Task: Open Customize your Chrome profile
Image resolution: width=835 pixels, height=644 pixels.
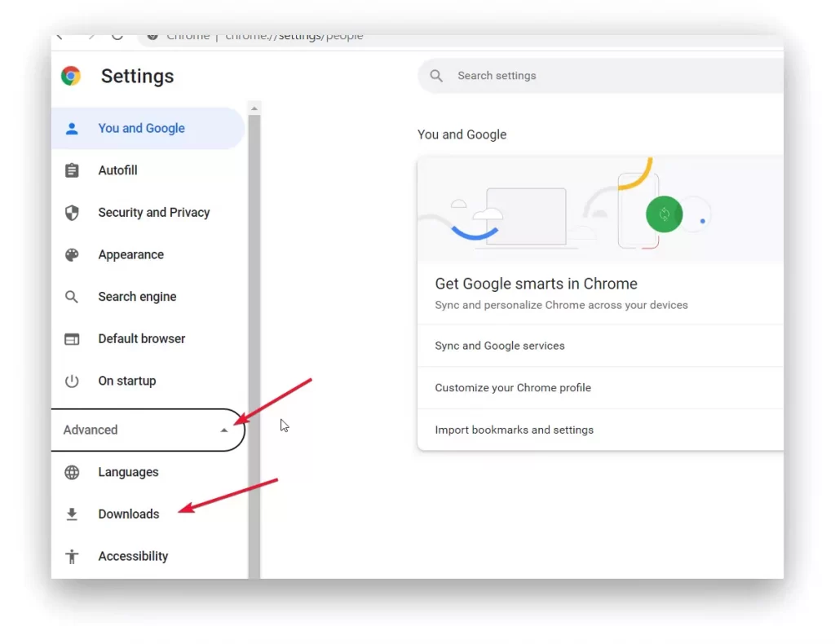Action: coord(600,387)
